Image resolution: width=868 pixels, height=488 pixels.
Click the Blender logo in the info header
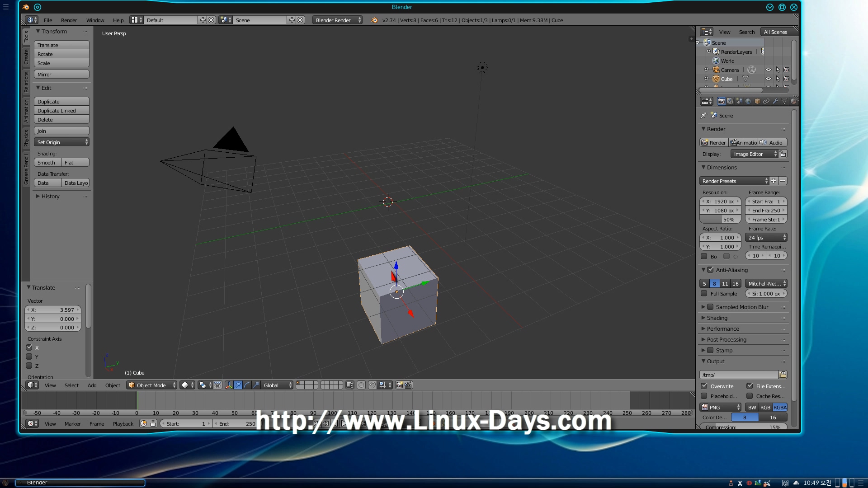pyautogui.click(x=374, y=20)
